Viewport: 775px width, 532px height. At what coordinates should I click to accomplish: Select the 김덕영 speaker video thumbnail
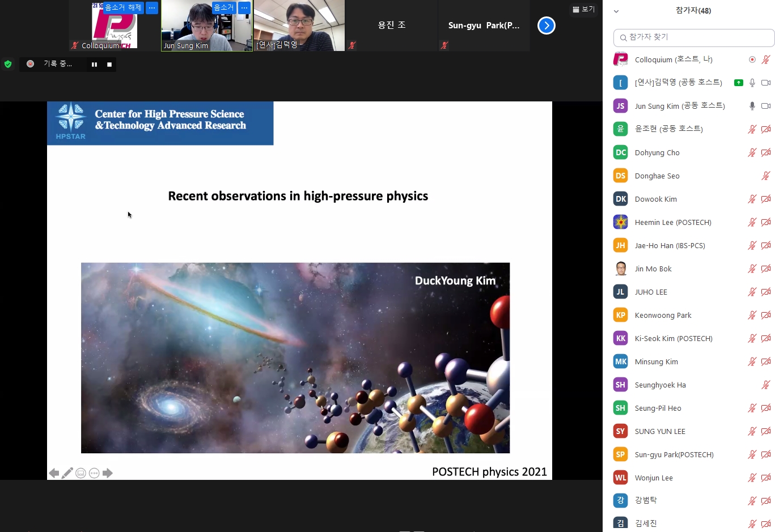pyautogui.click(x=299, y=25)
